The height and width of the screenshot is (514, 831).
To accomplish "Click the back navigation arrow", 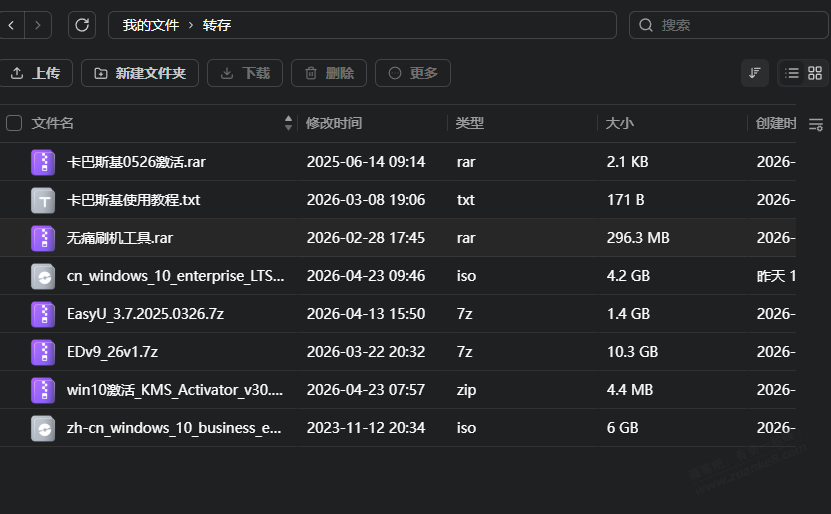I will point(11,25).
